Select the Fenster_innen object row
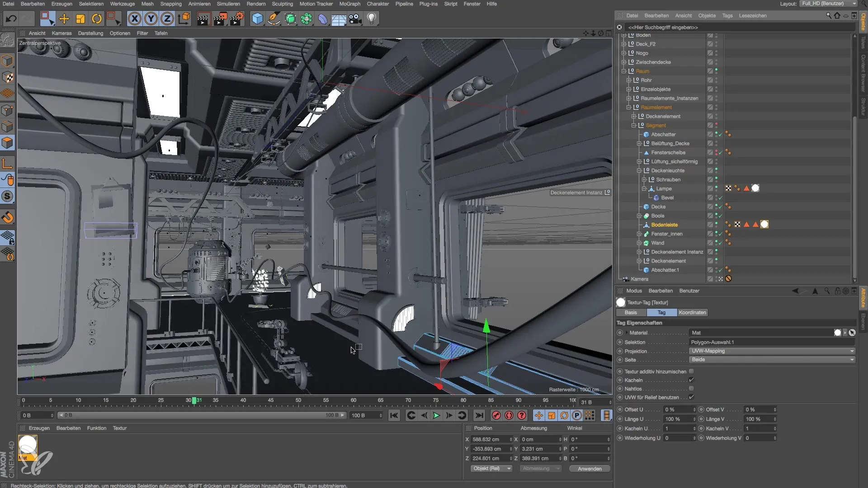868x488 pixels. (667, 234)
